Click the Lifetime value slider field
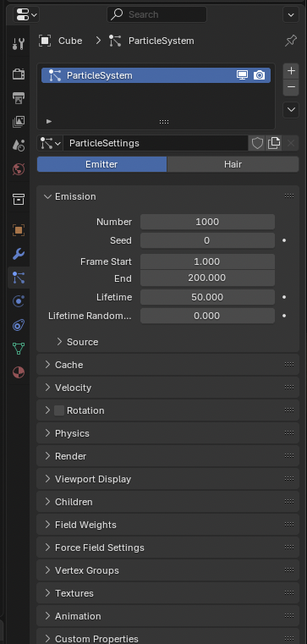This screenshot has width=307, height=644. 207,297
